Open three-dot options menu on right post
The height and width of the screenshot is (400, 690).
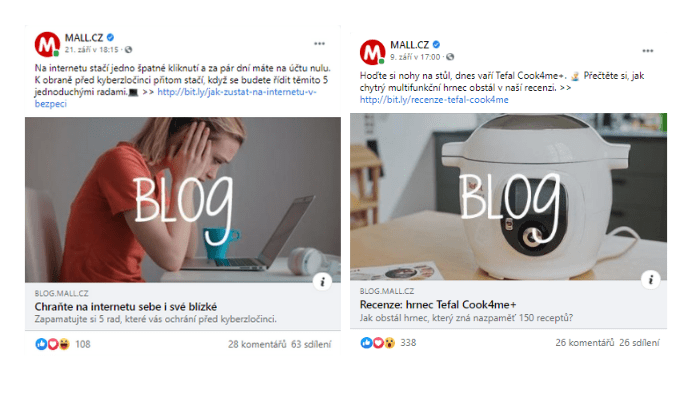(648, 51)
